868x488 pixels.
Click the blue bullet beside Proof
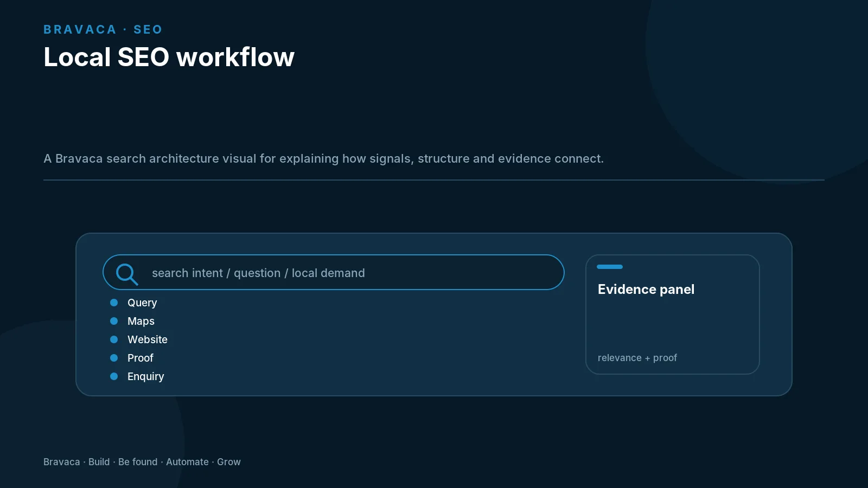click(x=114, y=358)
